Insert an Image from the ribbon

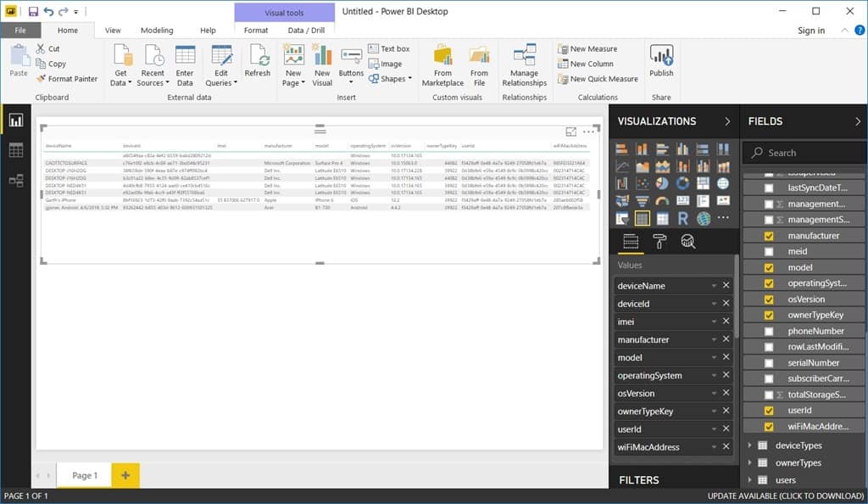(386, 64)
